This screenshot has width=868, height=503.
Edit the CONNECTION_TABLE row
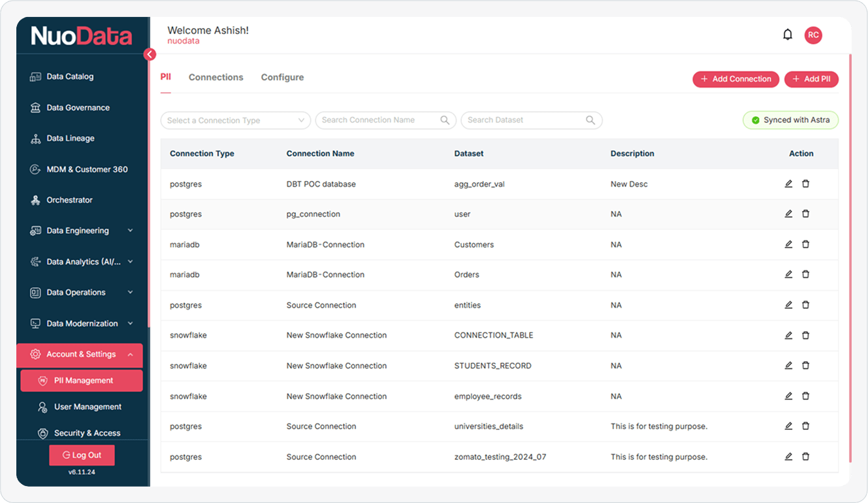(788, 335)
